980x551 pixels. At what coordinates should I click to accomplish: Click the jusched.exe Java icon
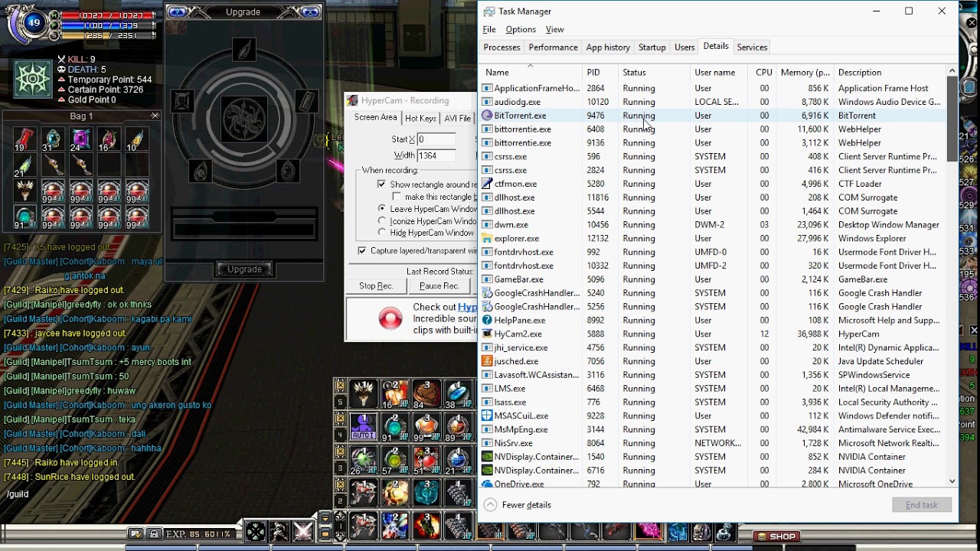(x=487, y=361)
